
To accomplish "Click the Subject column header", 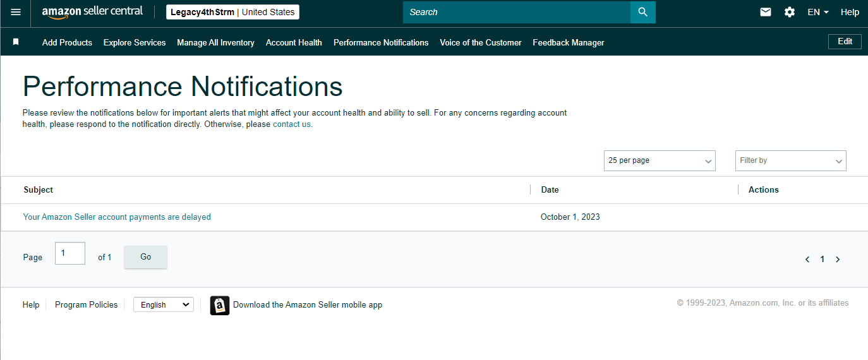I will 39,189.
